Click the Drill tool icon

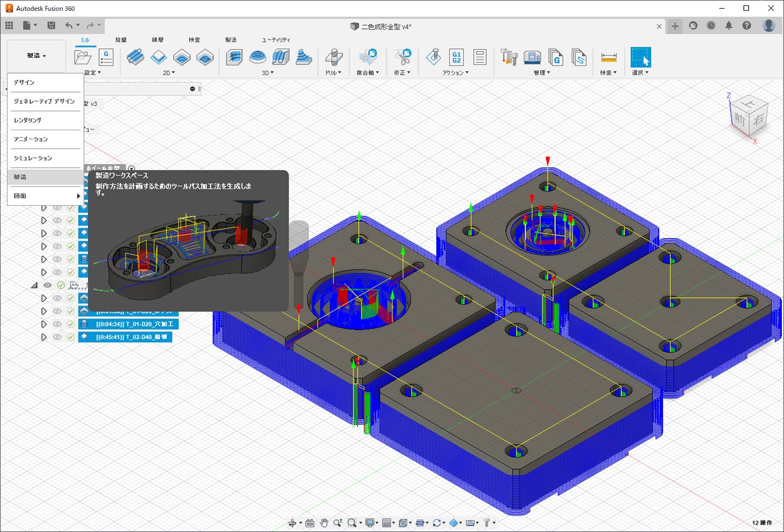pos(333,57)
